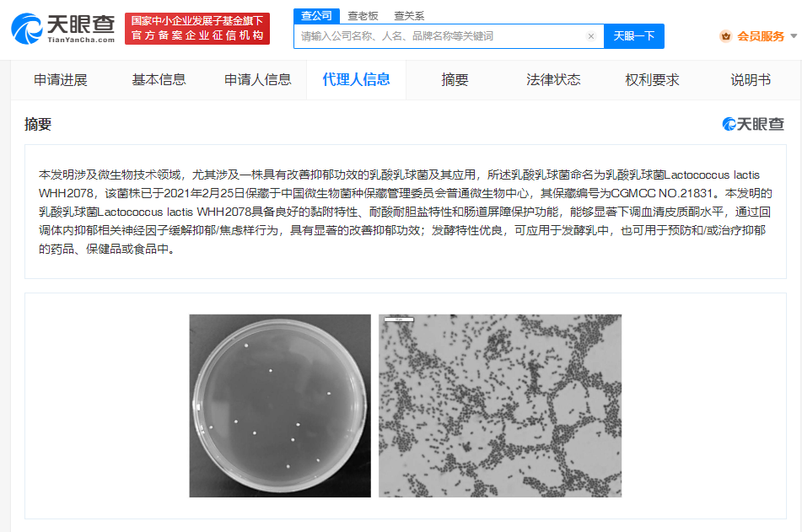Expand the 会员服务 dropdown arrow

794,36
